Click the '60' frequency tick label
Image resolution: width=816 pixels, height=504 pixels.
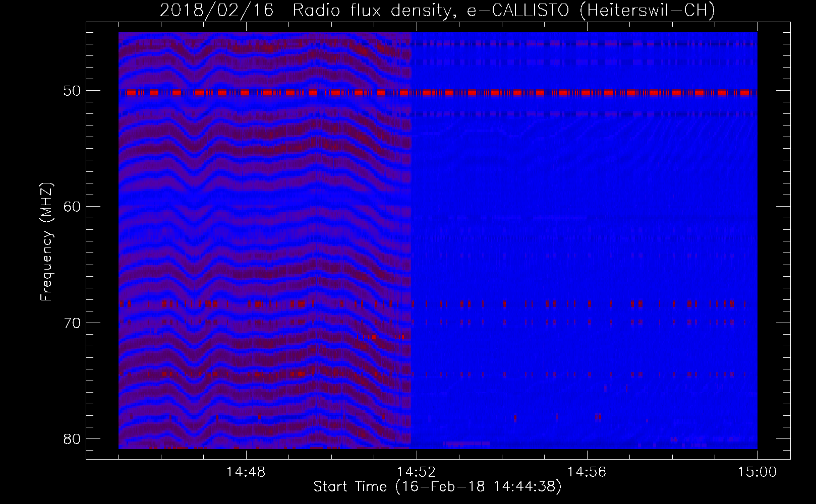point(72,207)
